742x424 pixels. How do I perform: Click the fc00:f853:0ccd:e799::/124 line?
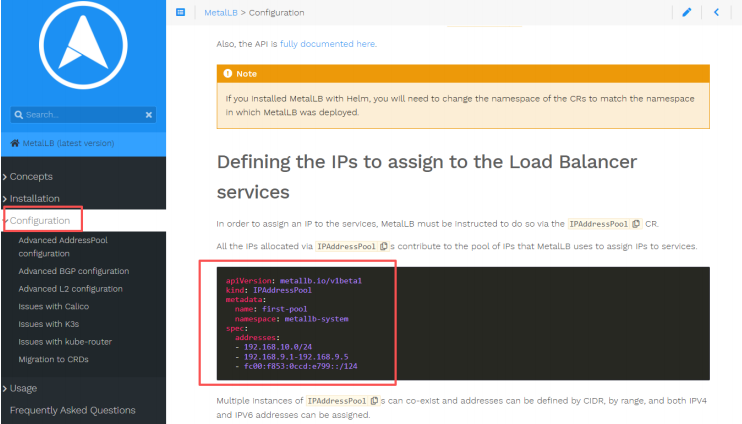point(300,366)
